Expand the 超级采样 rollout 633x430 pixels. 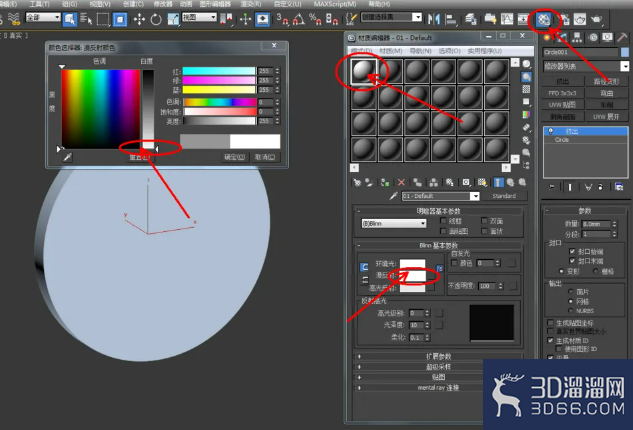(438, 367)
